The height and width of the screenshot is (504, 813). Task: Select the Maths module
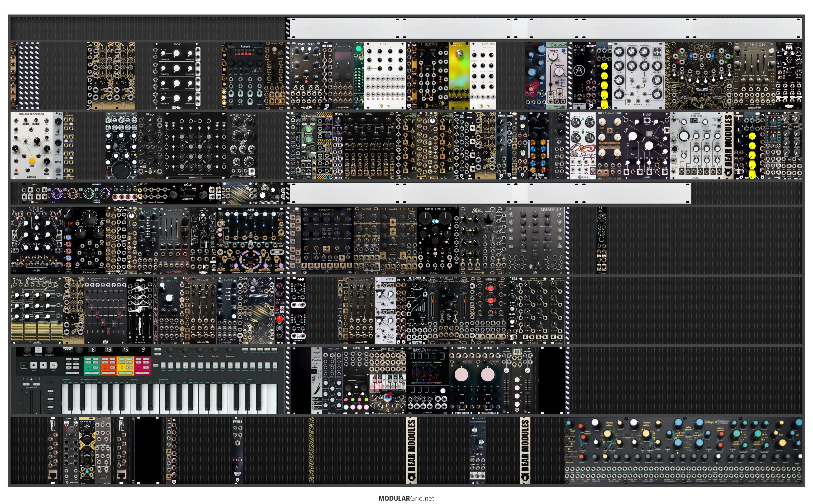coord(37,241)
